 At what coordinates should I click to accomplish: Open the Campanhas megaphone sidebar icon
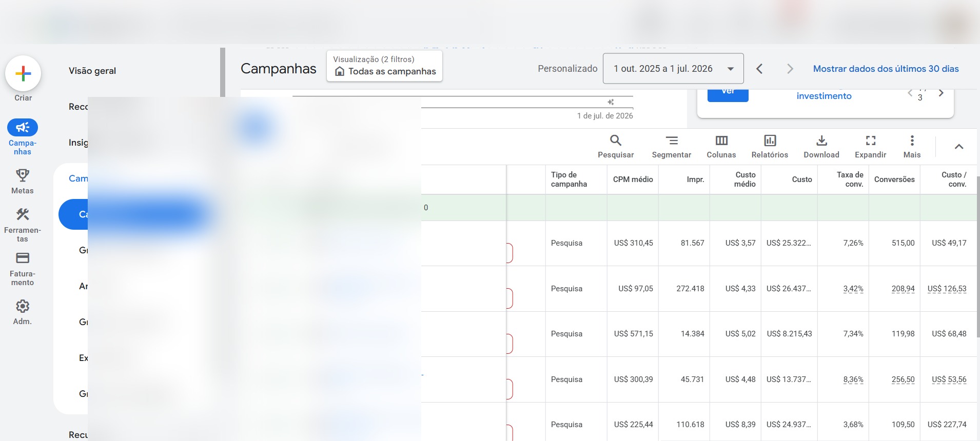click(23, 127)
